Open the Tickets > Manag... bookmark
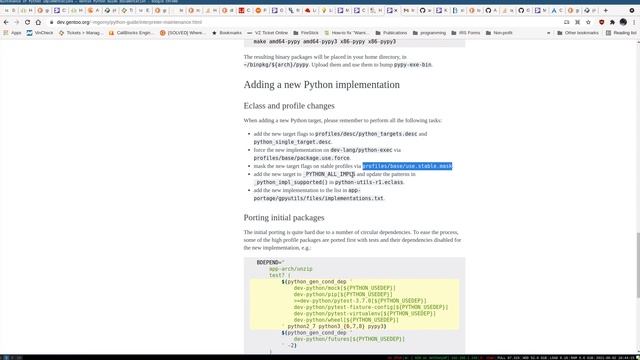Screen dimensions: 640x360 (81, 33)
